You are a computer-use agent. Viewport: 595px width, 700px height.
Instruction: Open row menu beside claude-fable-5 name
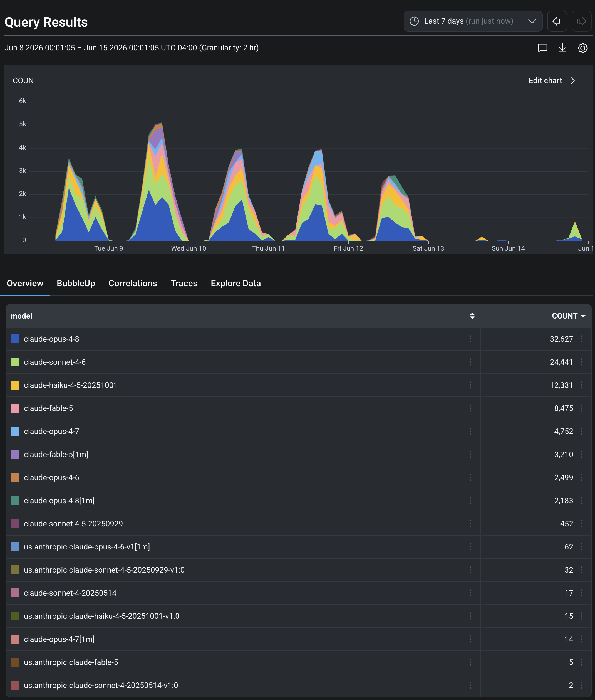(470, 408)
